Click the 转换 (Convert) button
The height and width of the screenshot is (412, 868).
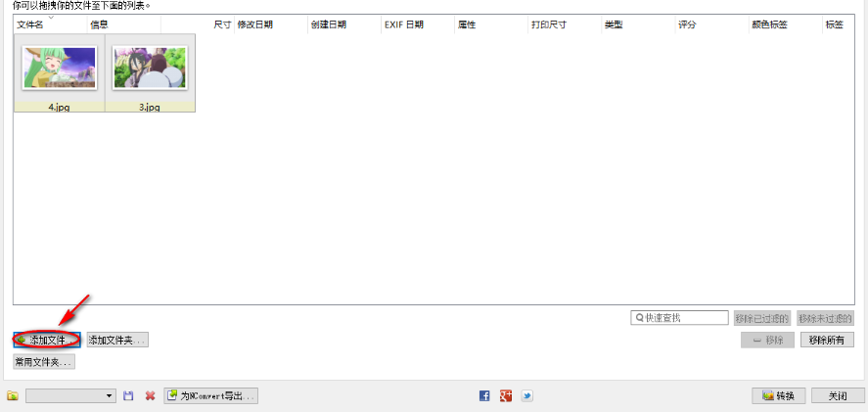(779, 396)
